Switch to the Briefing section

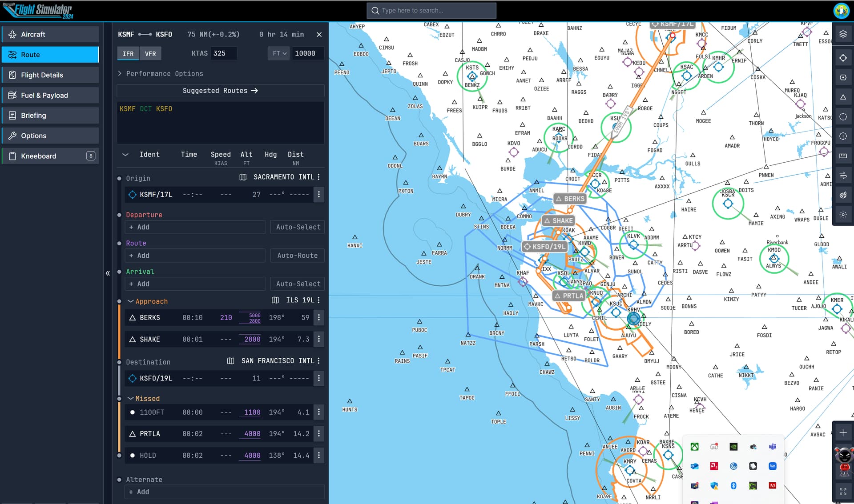[x=50, y=115]
